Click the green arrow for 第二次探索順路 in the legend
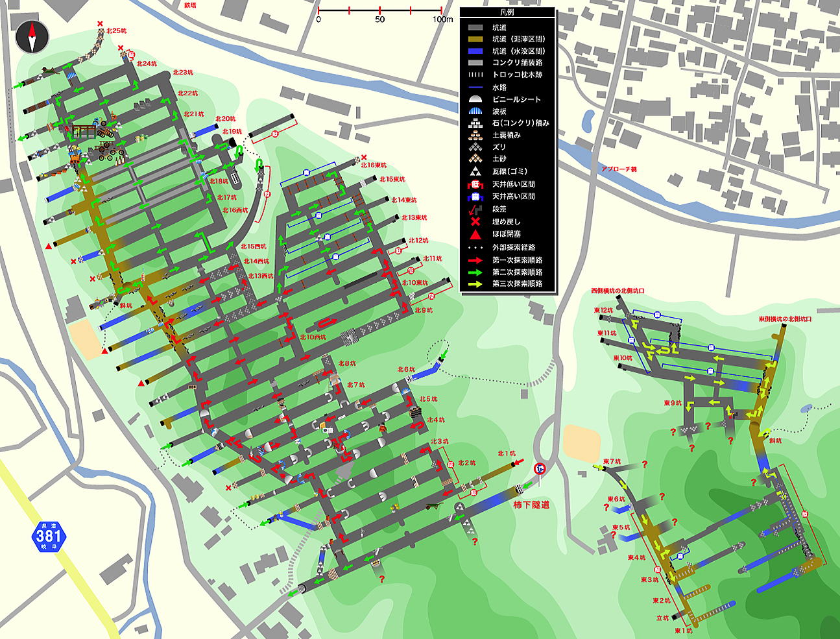Image resolution: width=840 pixels, height=639 pixels. 476,272
